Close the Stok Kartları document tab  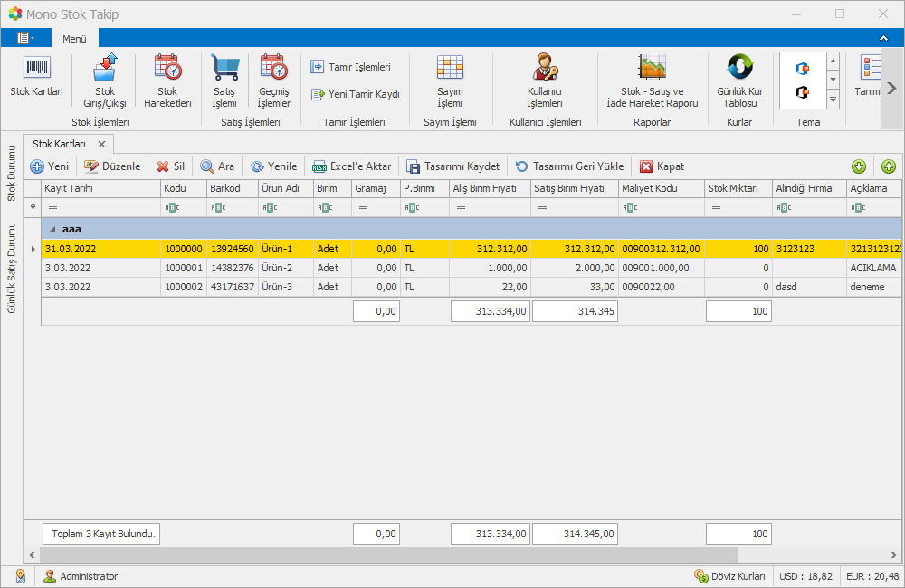coord(101,144)
